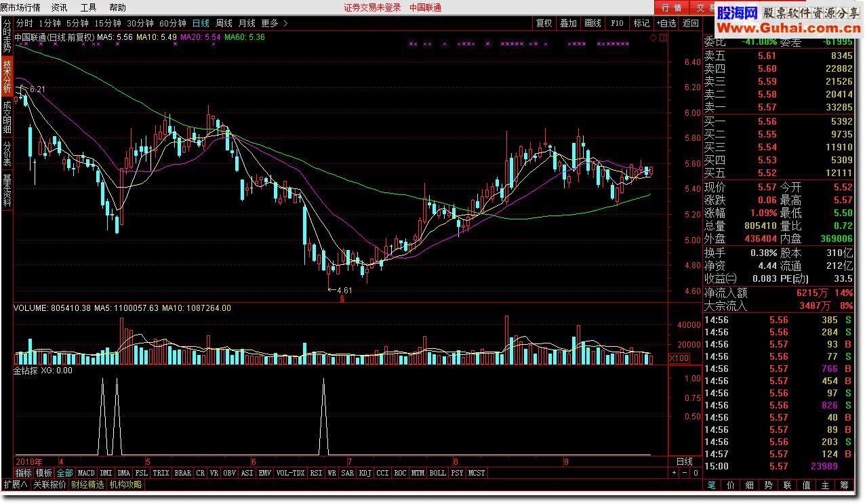
Task: Apply the KDJ indicator
Action: (365, 473)
